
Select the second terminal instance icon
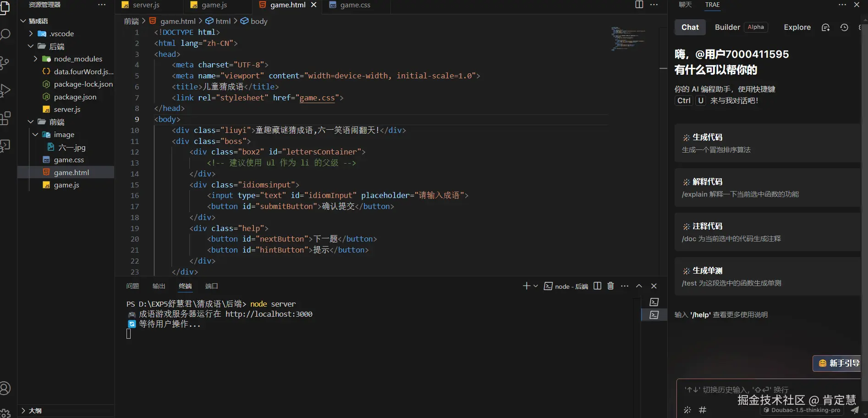[x=654, y=315]
